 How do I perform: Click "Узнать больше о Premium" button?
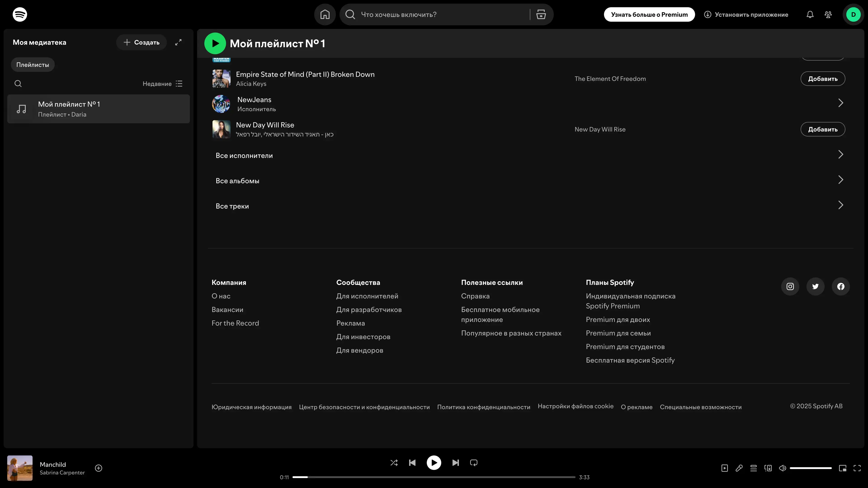tap(649, 14)
